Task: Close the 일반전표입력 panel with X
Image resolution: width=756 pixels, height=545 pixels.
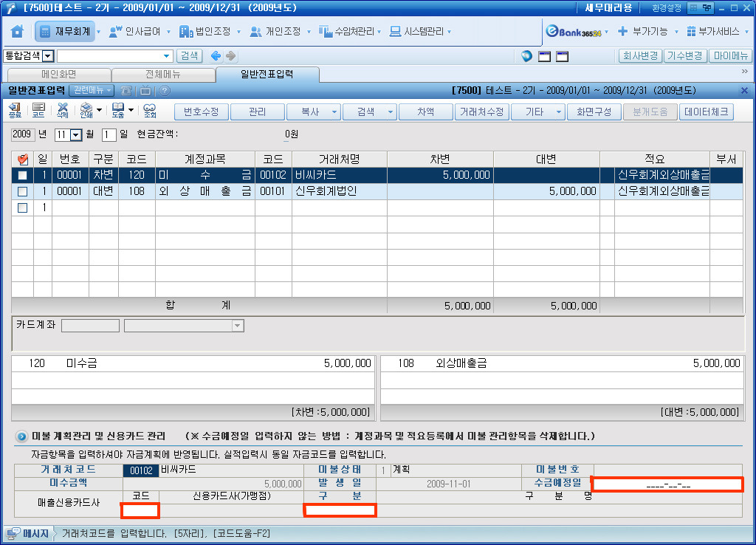Action: 744,91
